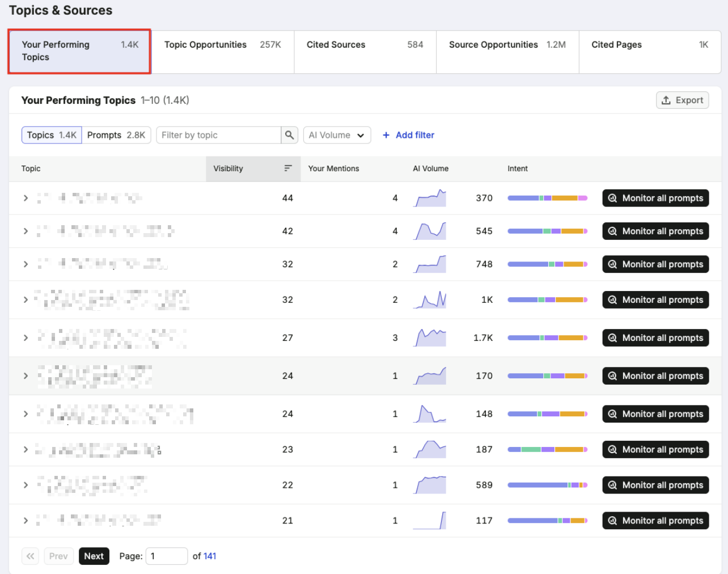Monitor all prompts for 1.7K volume row
Image resolution: width=728 pixels, height=574 pixels.
655,337
